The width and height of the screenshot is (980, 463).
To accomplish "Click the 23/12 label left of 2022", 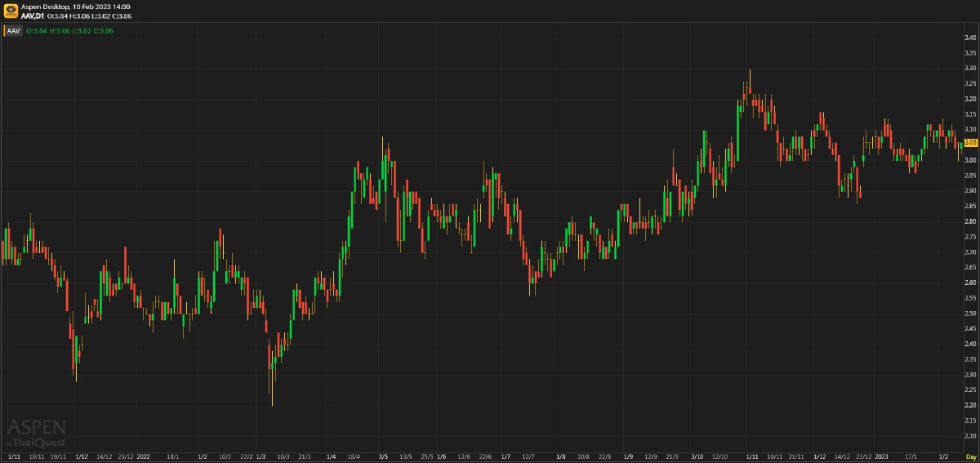I will pos(126,456).
